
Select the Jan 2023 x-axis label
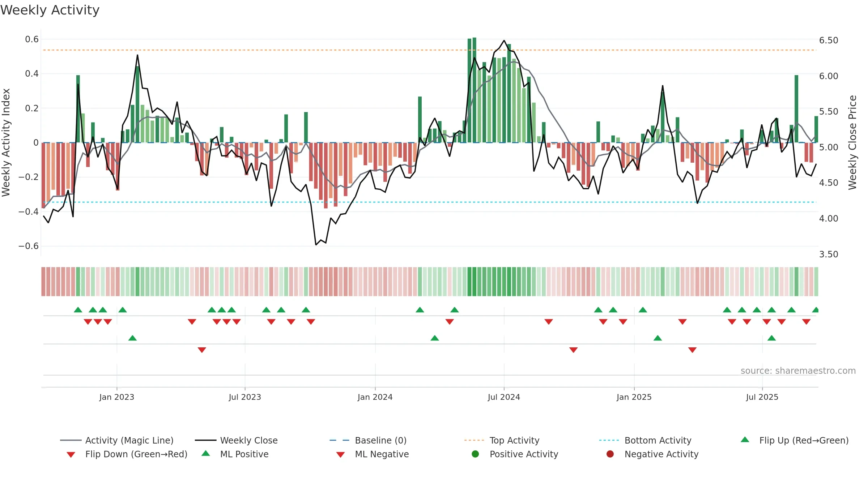point(117,397)
